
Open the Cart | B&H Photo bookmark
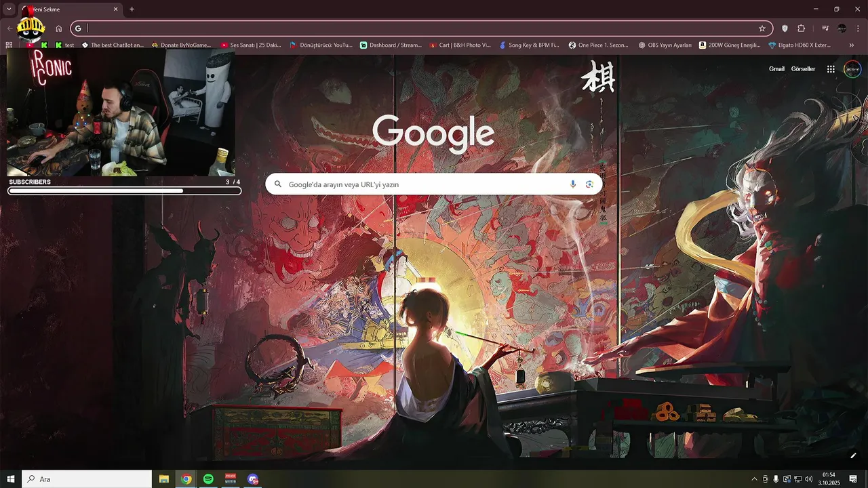460,45
